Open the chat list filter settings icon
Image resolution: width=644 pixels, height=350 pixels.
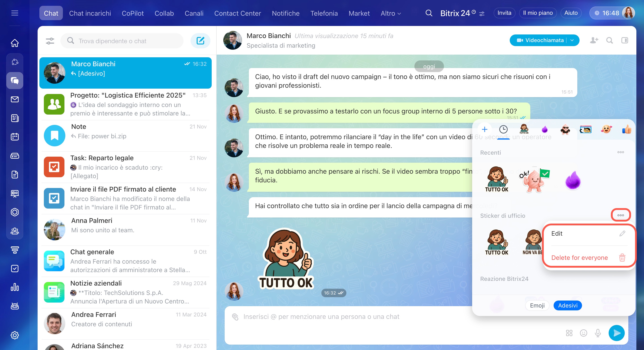50,41
